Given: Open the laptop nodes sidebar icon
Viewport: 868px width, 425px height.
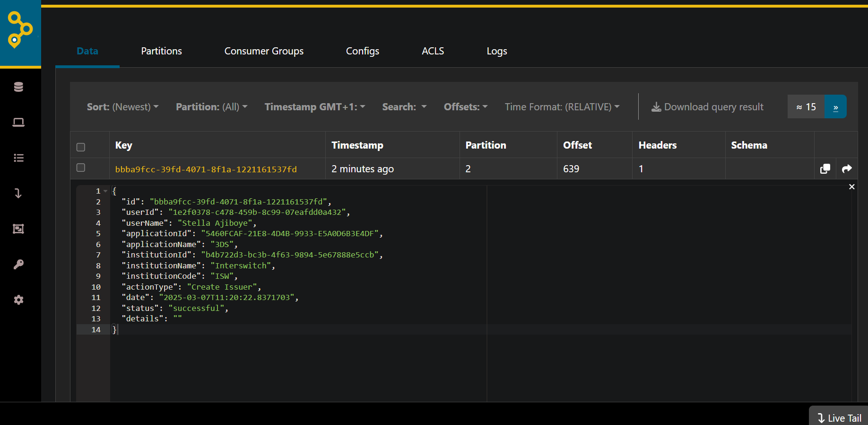Looking at the screenshot, I should click(x=18, y=123).
